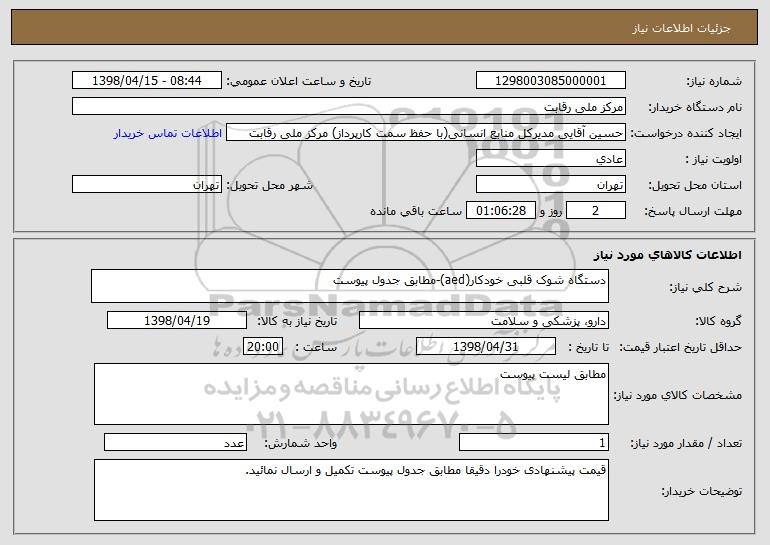Screen dimensions: 770x545
Task: Select the quantity field showing 1
Action: point(534,442)
